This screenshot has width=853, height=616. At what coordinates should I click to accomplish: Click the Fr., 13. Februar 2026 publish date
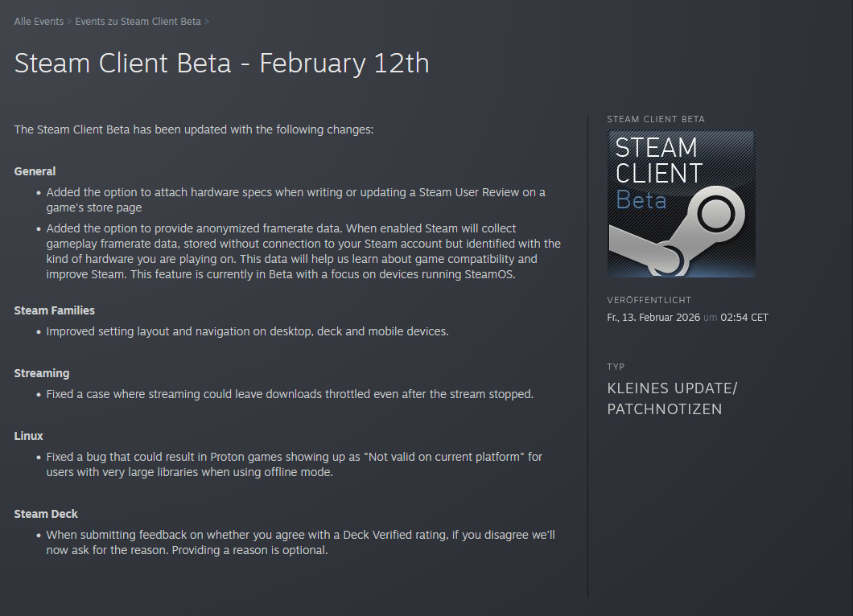pyautogui.click(x=653, y=318)
